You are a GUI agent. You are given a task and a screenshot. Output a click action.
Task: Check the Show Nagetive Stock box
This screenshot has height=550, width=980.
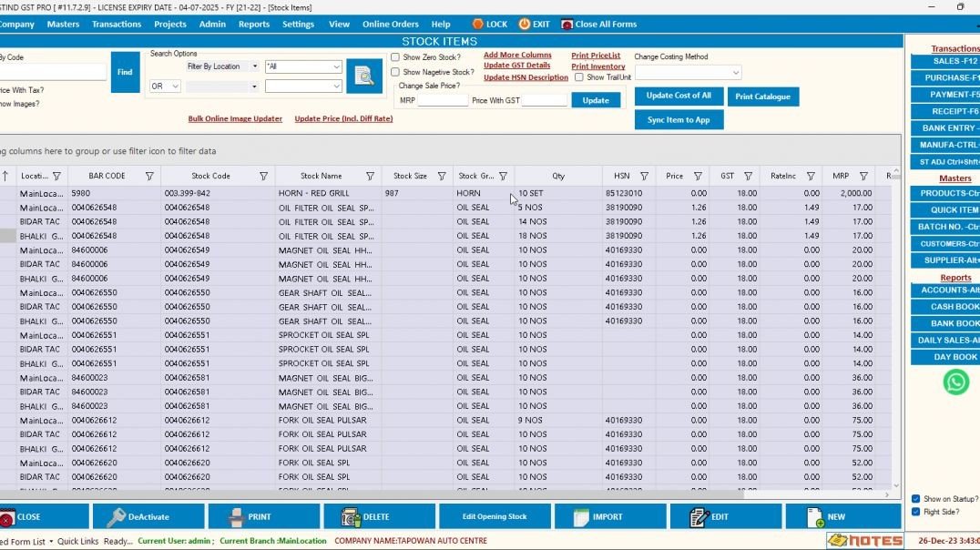coord(395,72)
